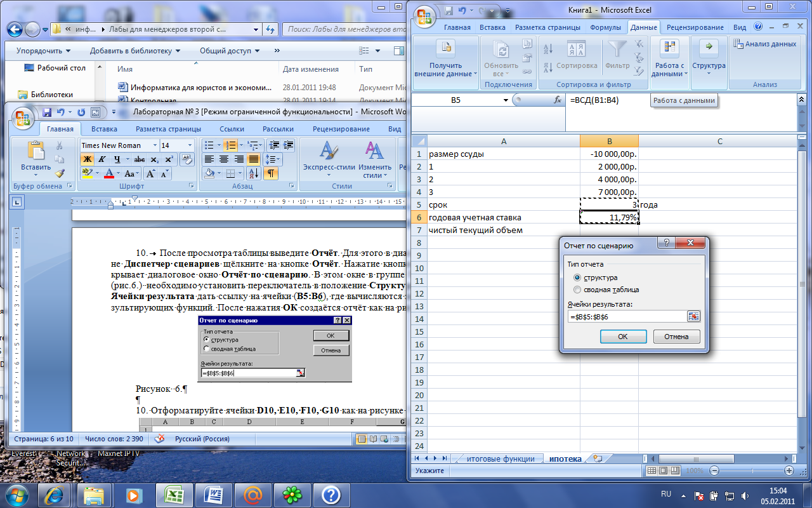
Task: Save the Word document via quick access
Action: pos(47,112)
